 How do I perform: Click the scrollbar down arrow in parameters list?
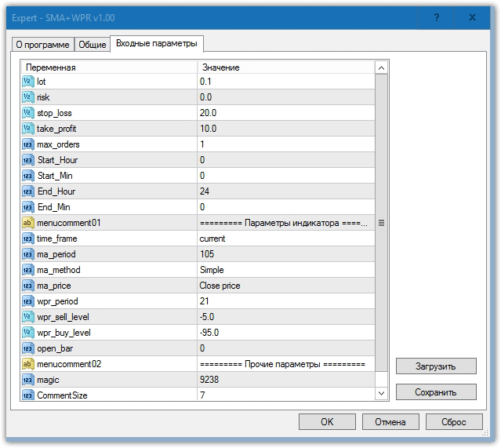click(382, 393)
